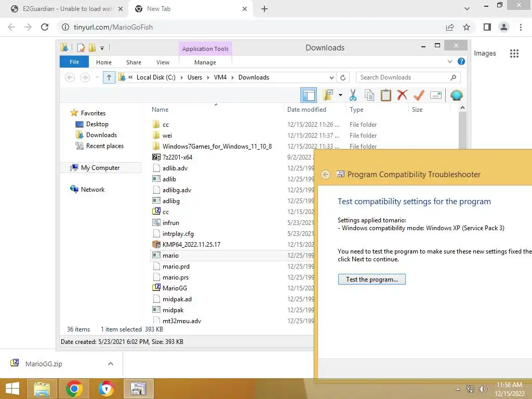The image size is (532, 399).
Task: Click back arrow in Compatibility Troubleshooter
Action: coord(325,175)
